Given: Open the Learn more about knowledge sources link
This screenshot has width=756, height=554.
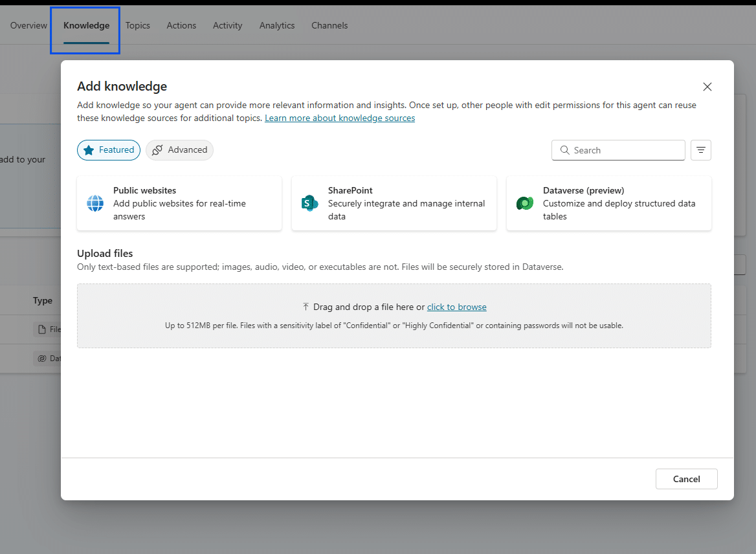Looking at the screenshot, I should [339, 118].
